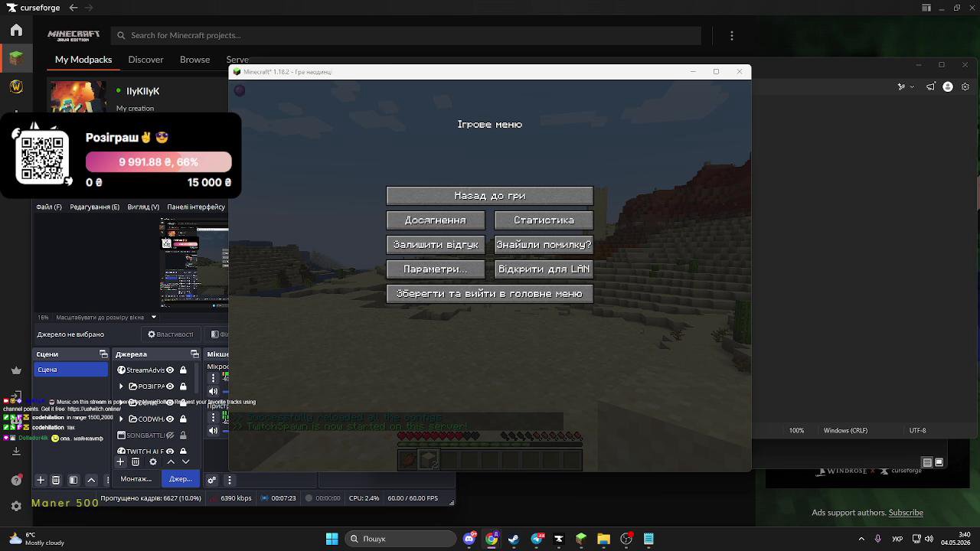The image size is (980, 551).
Task: Click CurseForge download icon in sidebar
Action: coord(16,452)
